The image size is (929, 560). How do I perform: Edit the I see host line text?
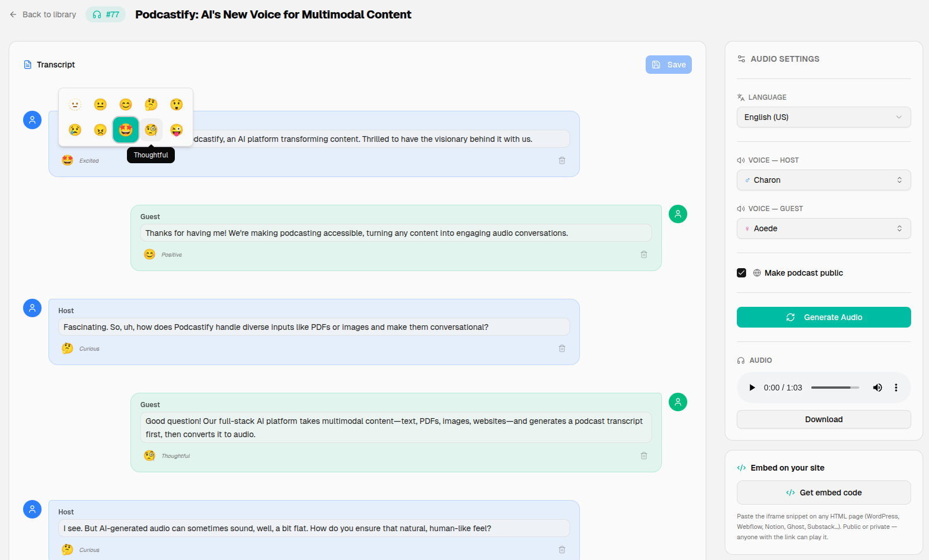pos(314,528)
